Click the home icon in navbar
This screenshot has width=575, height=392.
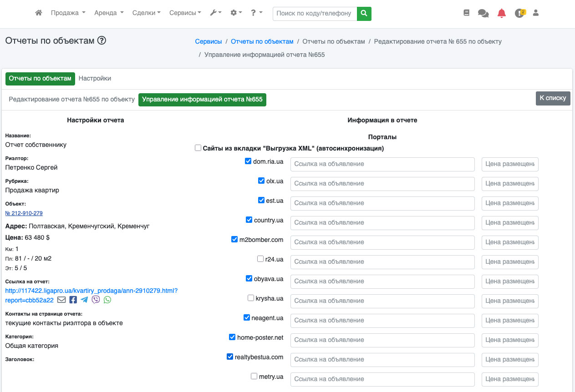(x=39, y=13)
